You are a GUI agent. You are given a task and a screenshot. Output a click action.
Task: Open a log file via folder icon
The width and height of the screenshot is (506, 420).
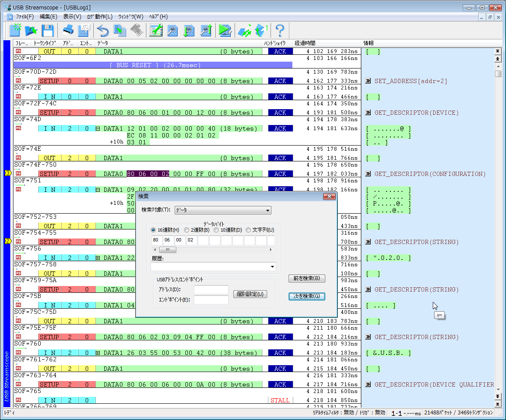click(x=31, y=31)
